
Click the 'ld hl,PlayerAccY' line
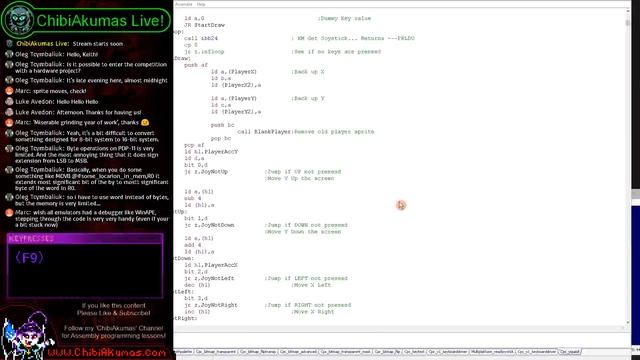coord(211,152)
